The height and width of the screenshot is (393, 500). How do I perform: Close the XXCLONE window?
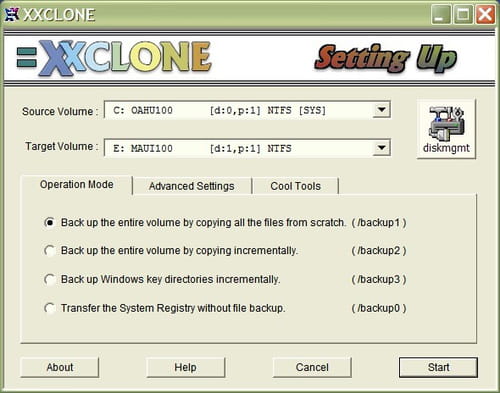(485, 14)
